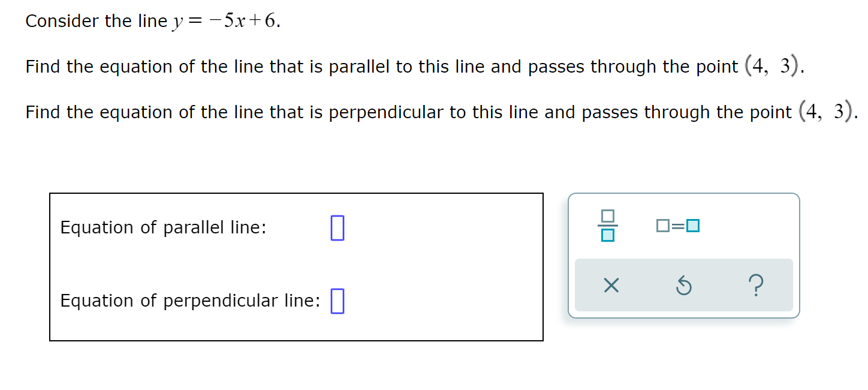Open the help question mark icon
This screenshot has width=868, height=390.
click(757, 285)
